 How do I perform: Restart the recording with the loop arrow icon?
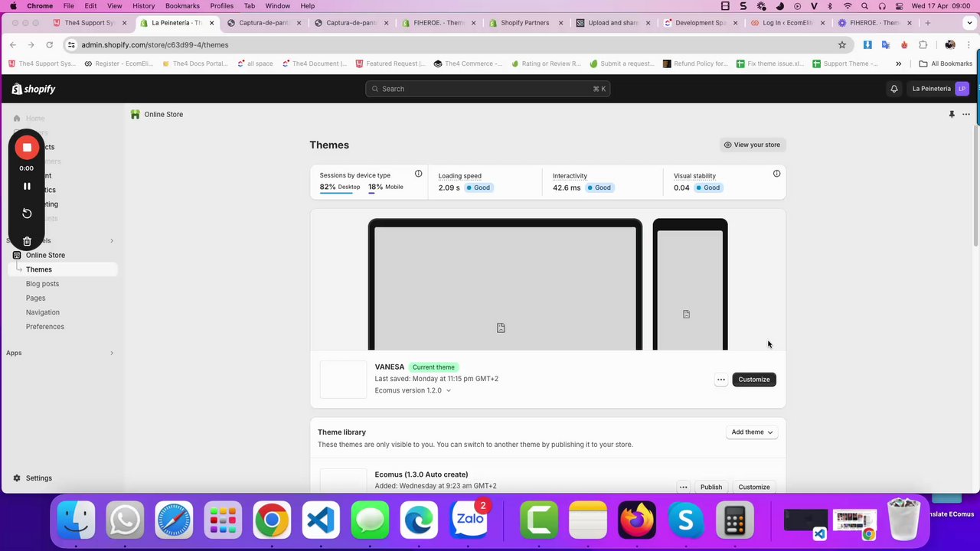pos(27,213)
